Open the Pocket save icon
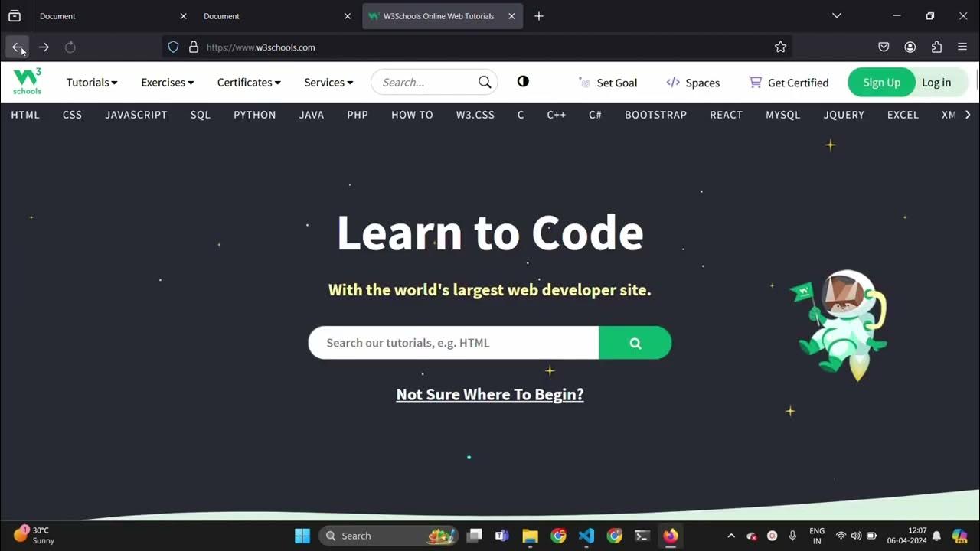The image size is (980, 551). [x=884, y=47]
